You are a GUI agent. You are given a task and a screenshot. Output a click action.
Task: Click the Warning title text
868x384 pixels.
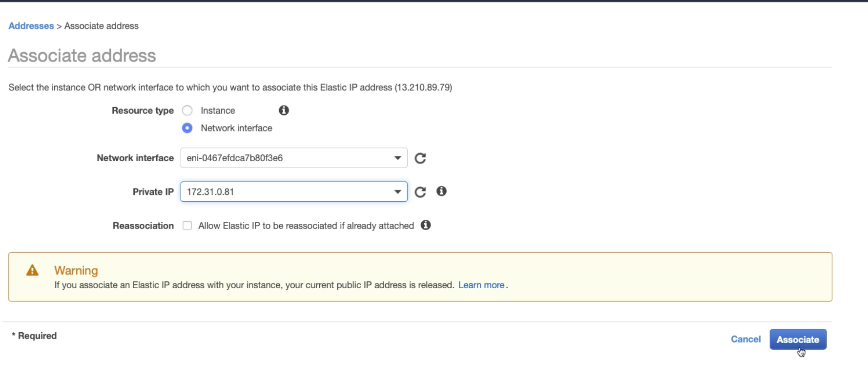pos(76,270)
